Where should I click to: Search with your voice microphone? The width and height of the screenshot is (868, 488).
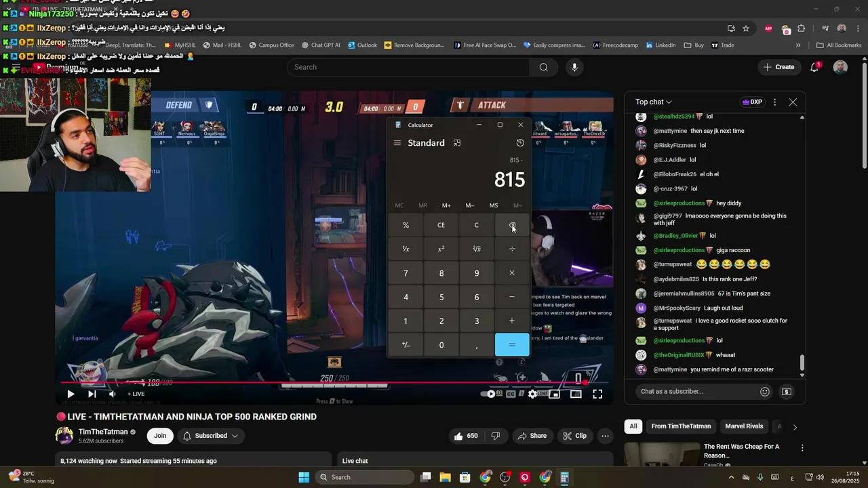click(574, 67)
